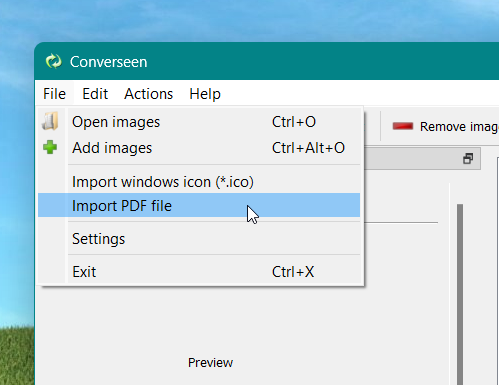Click the green plus icon for Add images

[50, 147]
